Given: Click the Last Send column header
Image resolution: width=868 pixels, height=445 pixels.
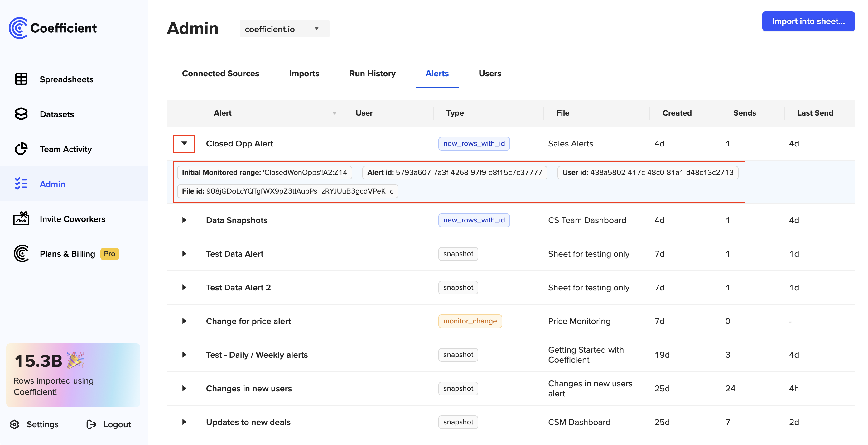Looking at the screenshot, I should pos(815,113).
